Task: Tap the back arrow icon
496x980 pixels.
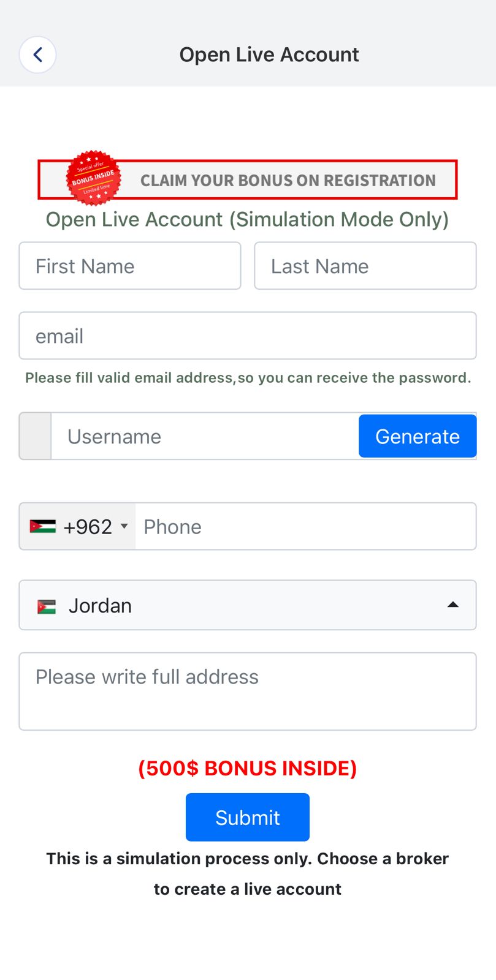Action: pos(37,55)
